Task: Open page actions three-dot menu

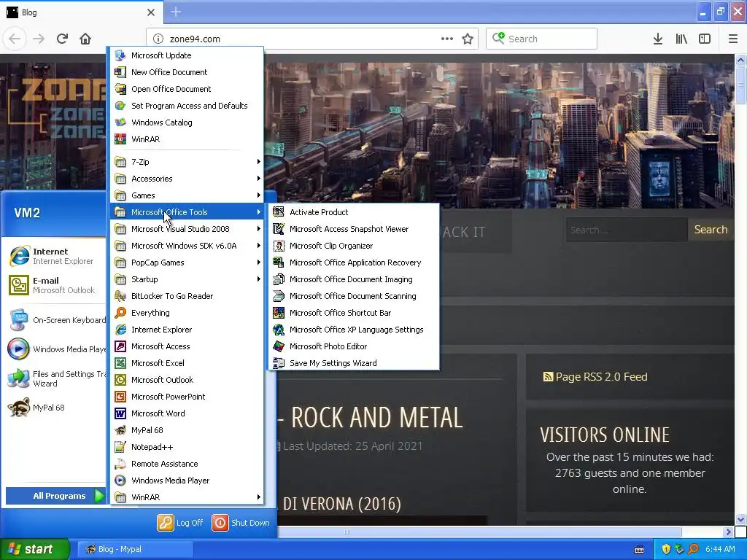Action: click(x=447, y=39)
